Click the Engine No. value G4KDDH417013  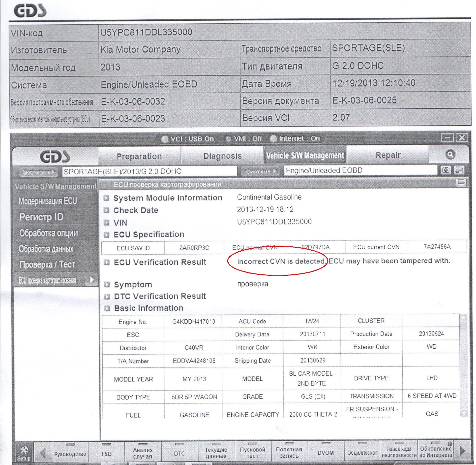point(194,322)
